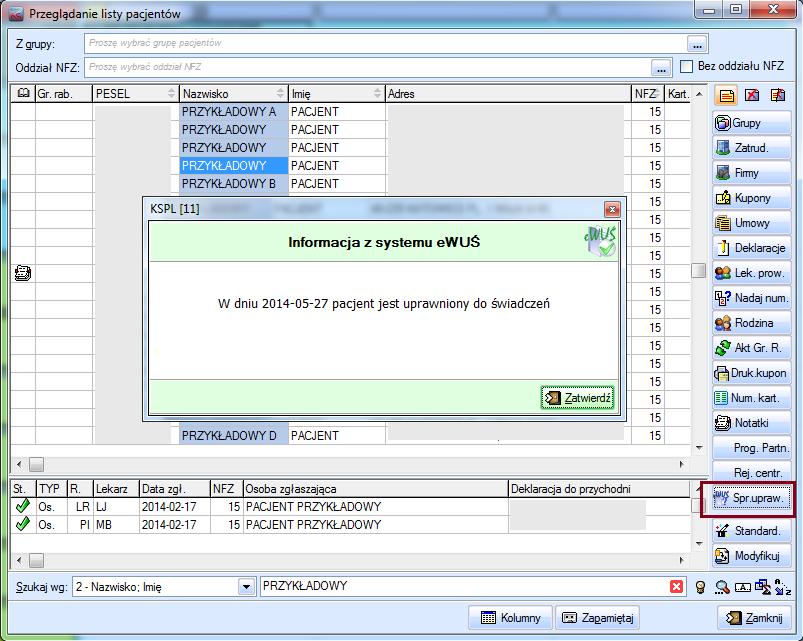The width and height of the screenshot is (803, 641).
Task: Click Zapamiętaj button
Action: tap(598, 618)
